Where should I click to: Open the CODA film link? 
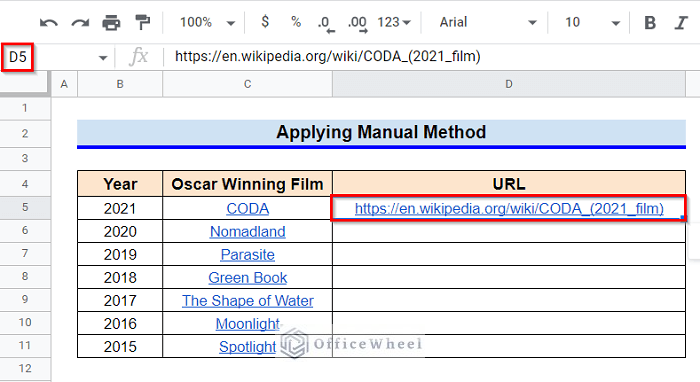pos(247,208)
